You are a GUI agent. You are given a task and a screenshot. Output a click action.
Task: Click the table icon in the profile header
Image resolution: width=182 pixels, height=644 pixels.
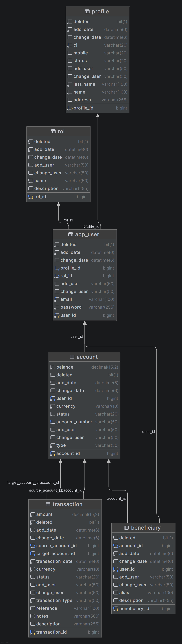(x=87, y=12)
